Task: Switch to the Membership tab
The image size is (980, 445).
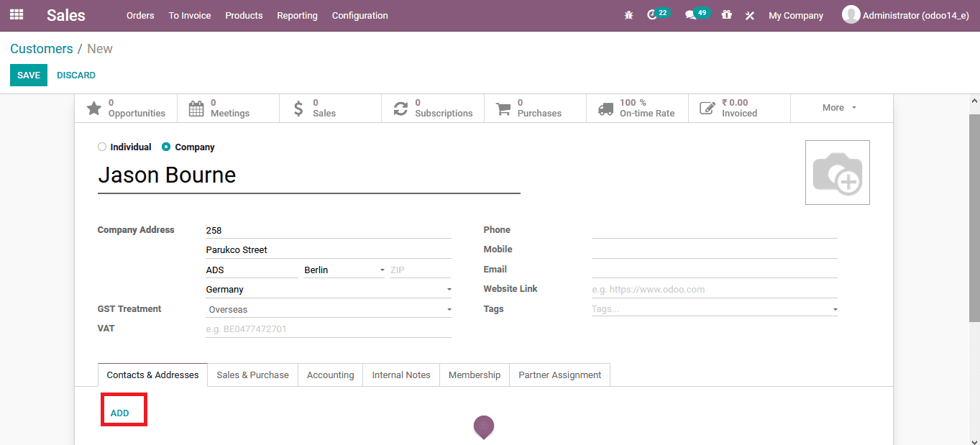Action: (x=475, y=375)
